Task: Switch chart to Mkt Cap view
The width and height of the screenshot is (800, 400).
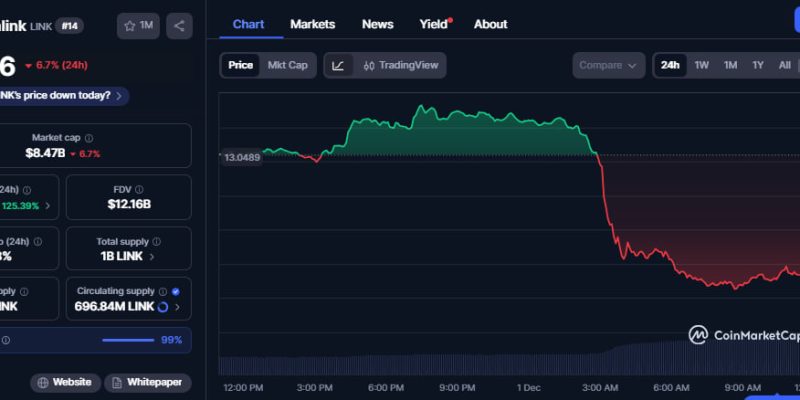Action: click(287, 66)
